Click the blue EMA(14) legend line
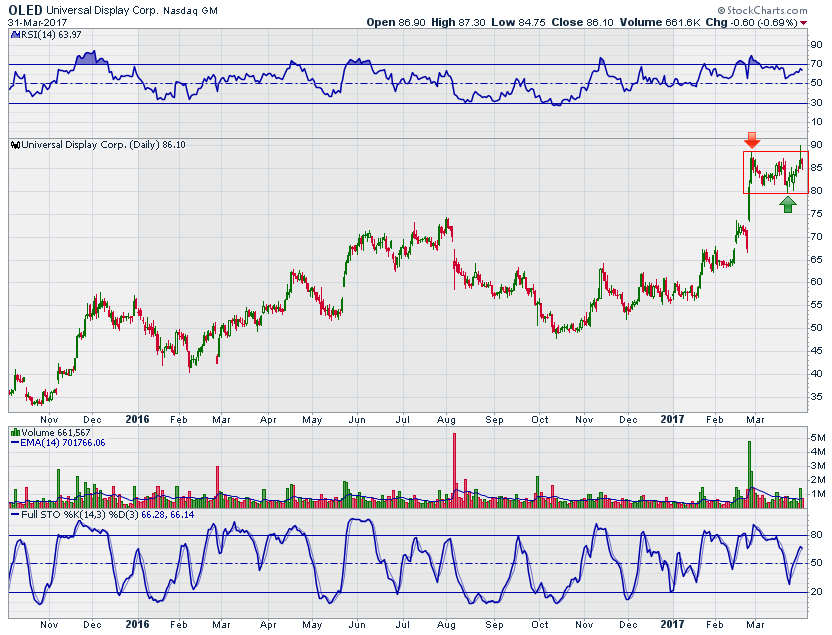 point(14,441)
